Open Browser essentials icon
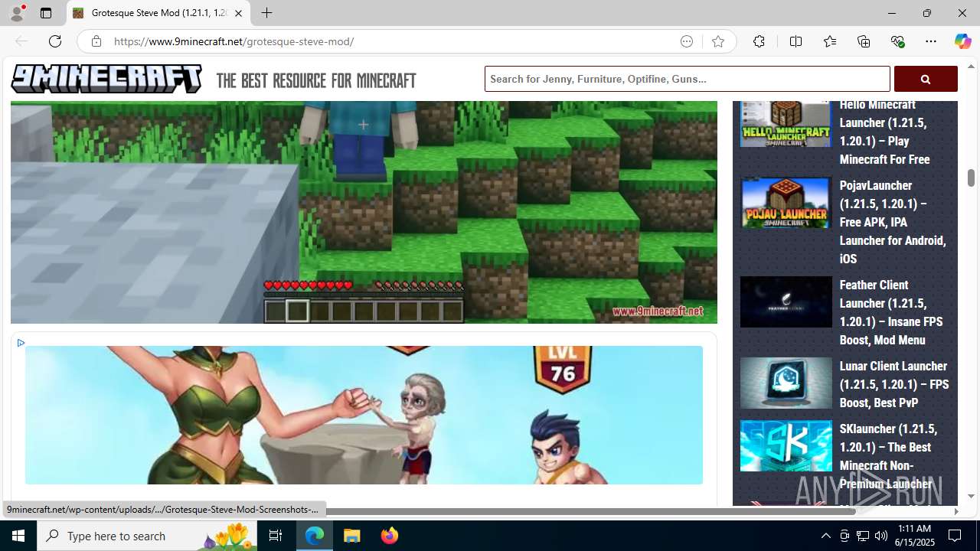The height and width of the screenshot is (551, 980). pos(897,41)
